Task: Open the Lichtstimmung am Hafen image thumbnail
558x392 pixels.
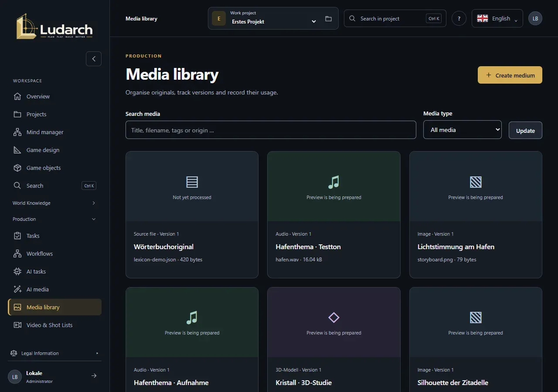Action: click(476, 186)
